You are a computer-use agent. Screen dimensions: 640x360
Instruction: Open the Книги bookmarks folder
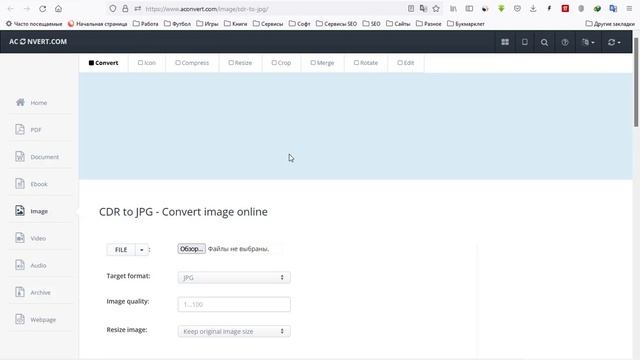coord(236,24)
